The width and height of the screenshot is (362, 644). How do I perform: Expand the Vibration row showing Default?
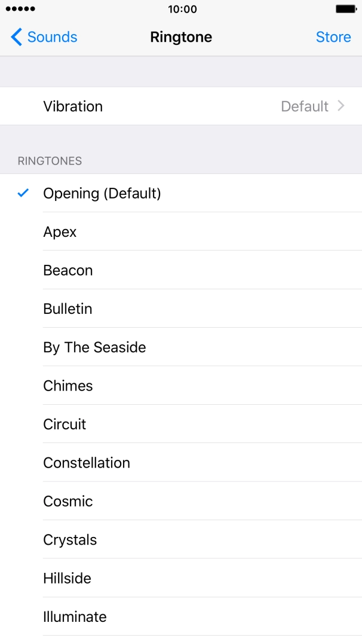point(179,106)
